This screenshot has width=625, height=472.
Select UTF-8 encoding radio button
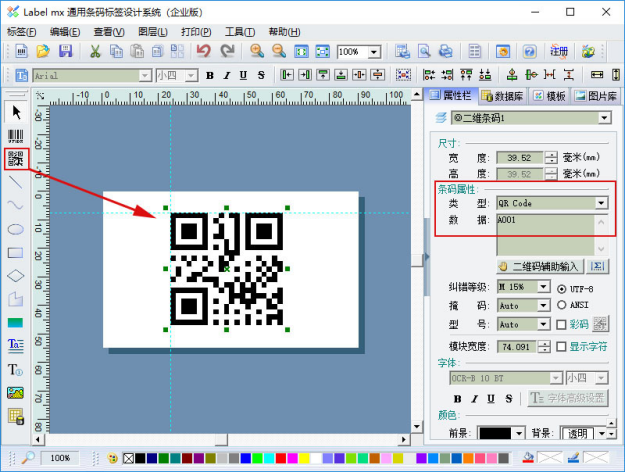(562, 289)
